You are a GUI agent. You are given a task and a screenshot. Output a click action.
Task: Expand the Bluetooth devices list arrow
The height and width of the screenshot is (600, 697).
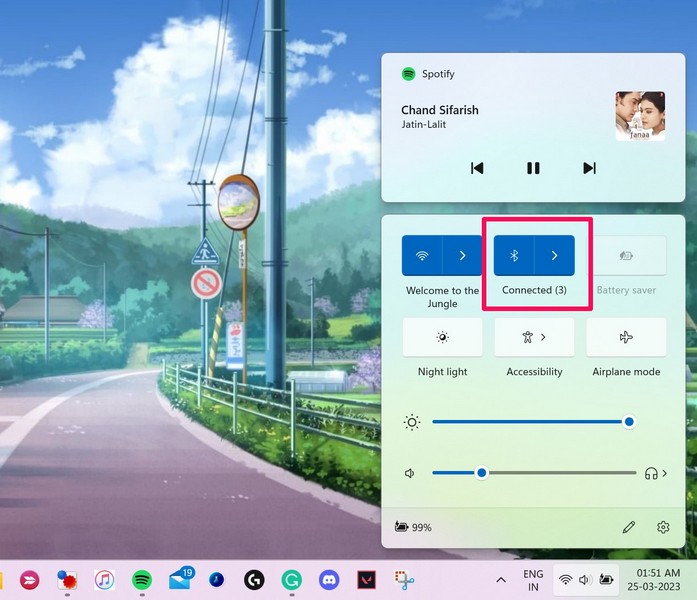pos(554,256)
